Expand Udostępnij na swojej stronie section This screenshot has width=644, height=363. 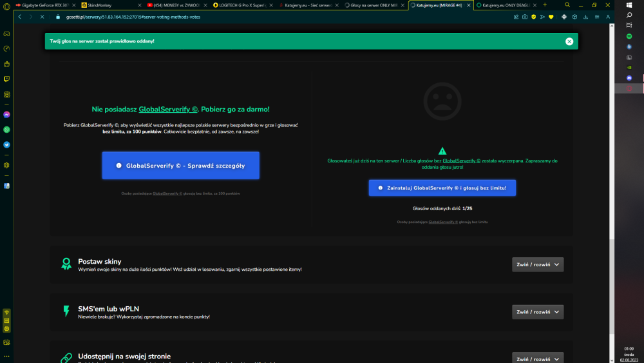[x=538, y=358]
